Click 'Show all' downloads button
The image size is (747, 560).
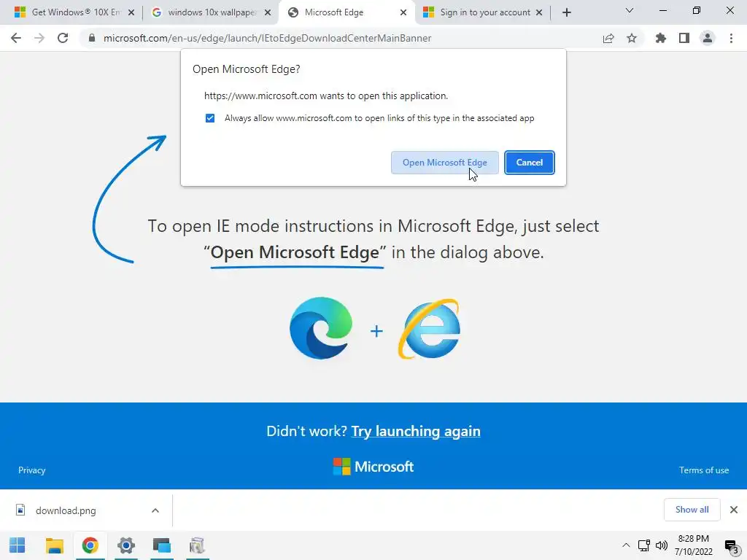692,510
